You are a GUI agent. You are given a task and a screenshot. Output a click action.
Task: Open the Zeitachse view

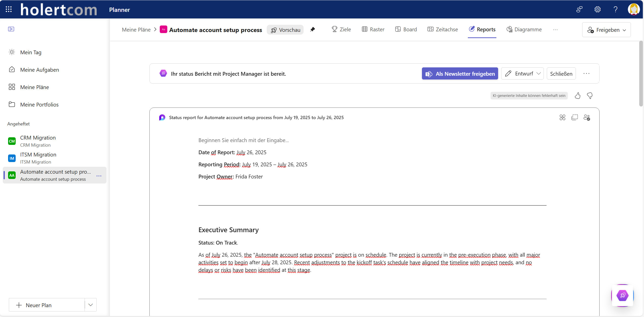tap(442, 29)
